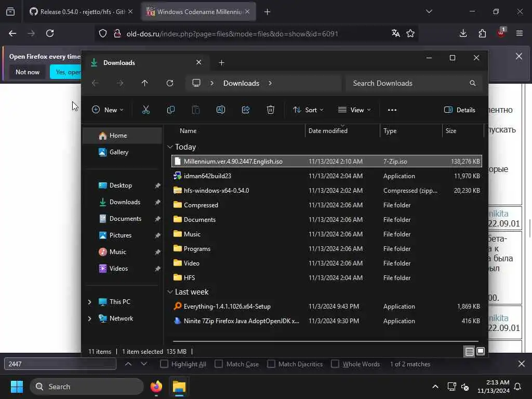Image resolution: width=532 pixels, height=399 pixels.
Task: Open Firefox downloads panel
Action: click(463, 33)
